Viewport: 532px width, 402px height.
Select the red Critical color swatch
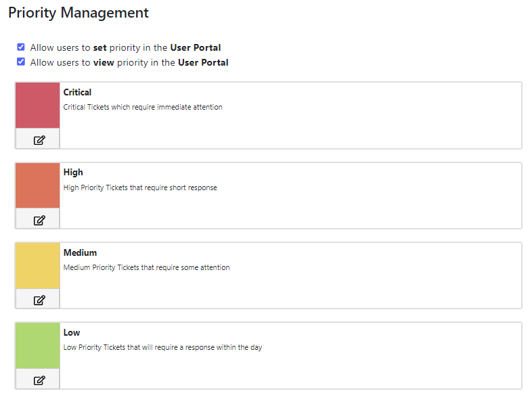point(38,105)
